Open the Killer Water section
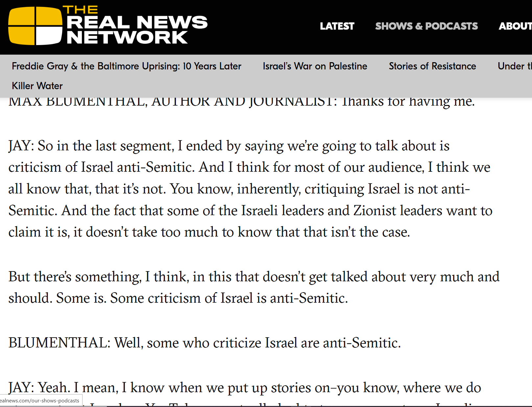Image resolution: width=532 pixels, height=407 pixels. pyautogui.click(x=37, y=86)
